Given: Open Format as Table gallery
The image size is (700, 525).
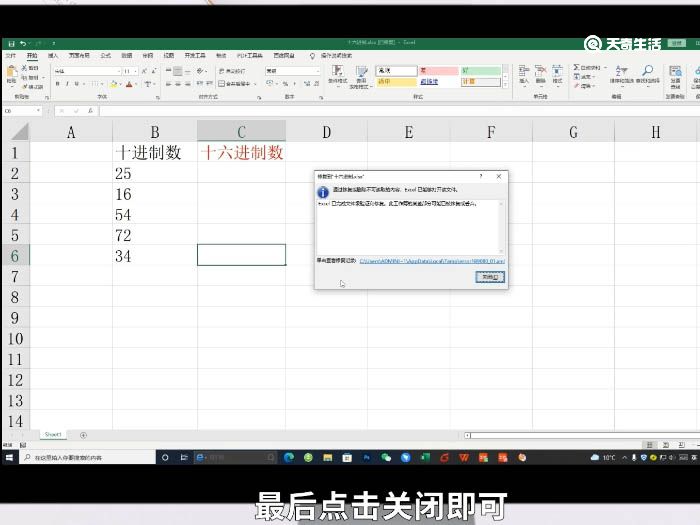Looking at the screenshot, I should [362, 76].
